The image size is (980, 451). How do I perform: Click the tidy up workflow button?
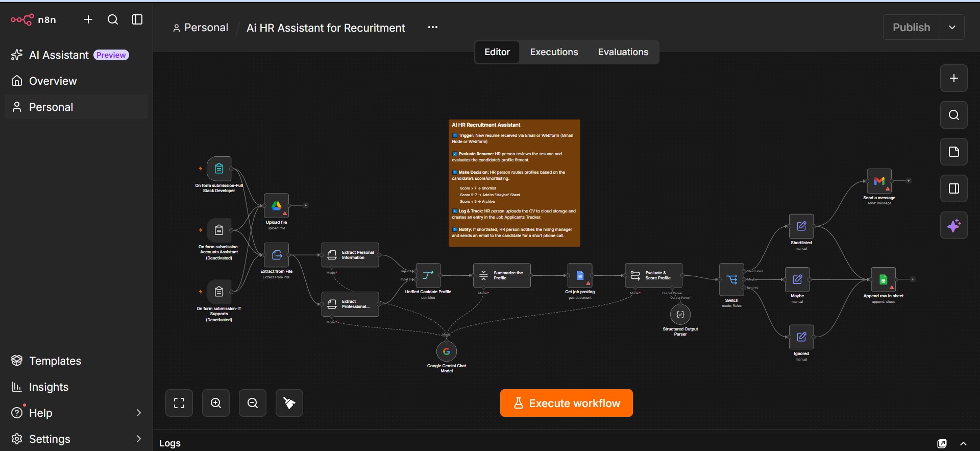pyautogui.click(x=289, y=403)
